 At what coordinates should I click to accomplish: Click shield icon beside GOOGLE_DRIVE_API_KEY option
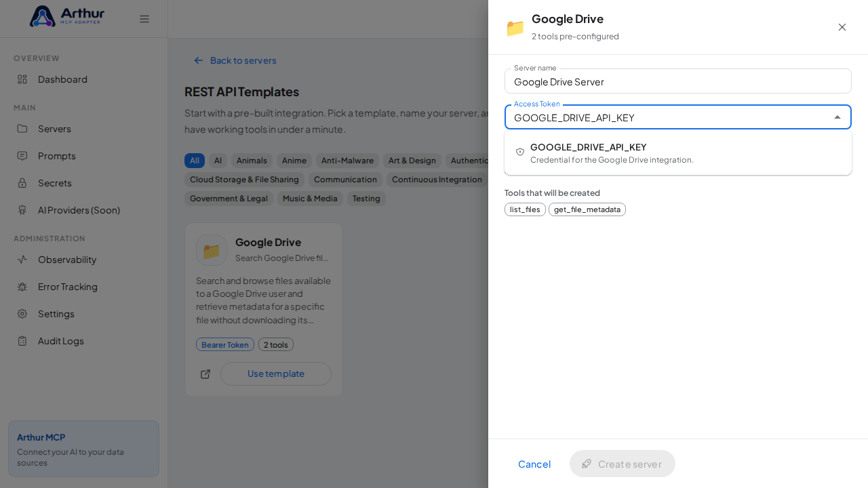520,152
